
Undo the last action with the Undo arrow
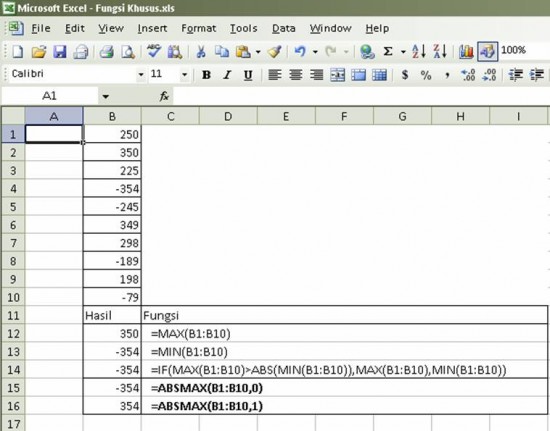pos(300,52)
